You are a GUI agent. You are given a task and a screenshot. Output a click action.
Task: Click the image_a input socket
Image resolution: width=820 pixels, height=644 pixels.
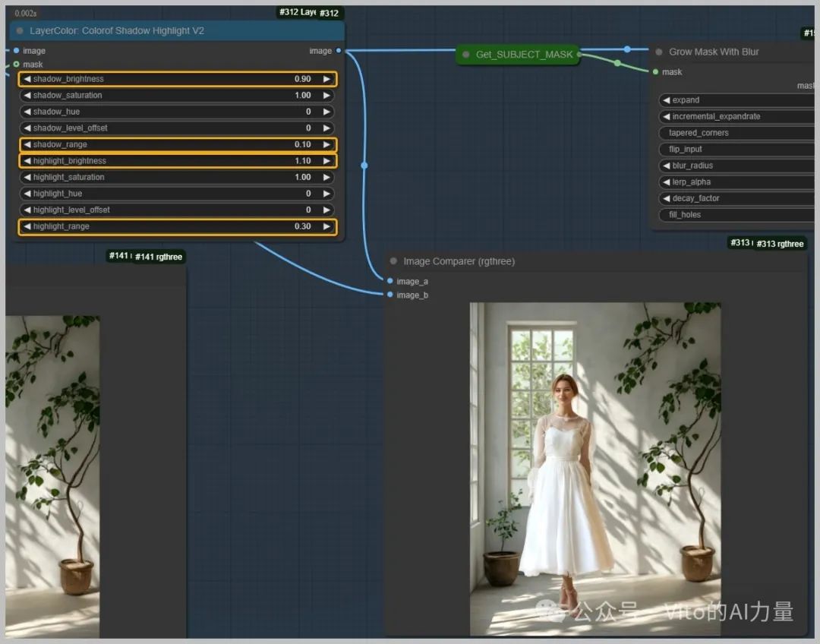[390, 281]
